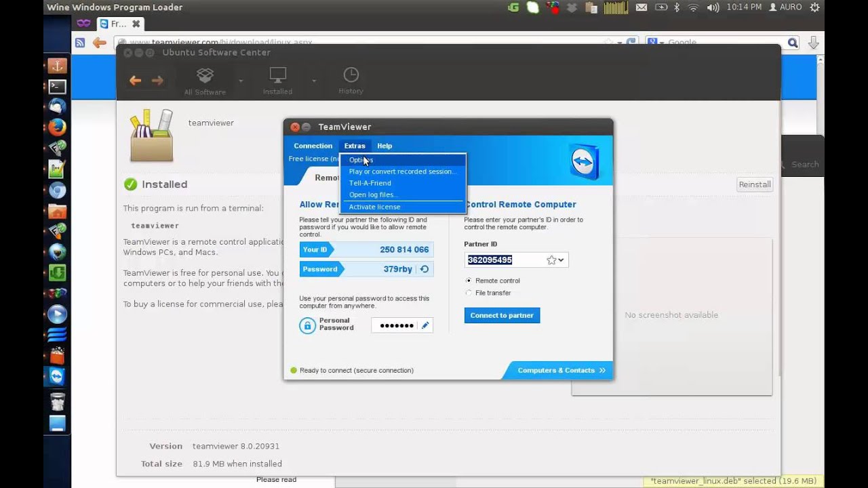Open the Extras menu in TeamViewer

point(354,146)
